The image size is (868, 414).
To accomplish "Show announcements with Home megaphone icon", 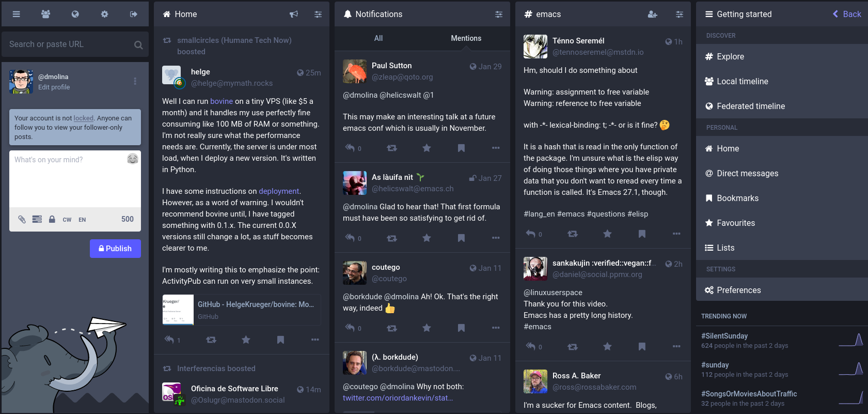I will [294, 14].
